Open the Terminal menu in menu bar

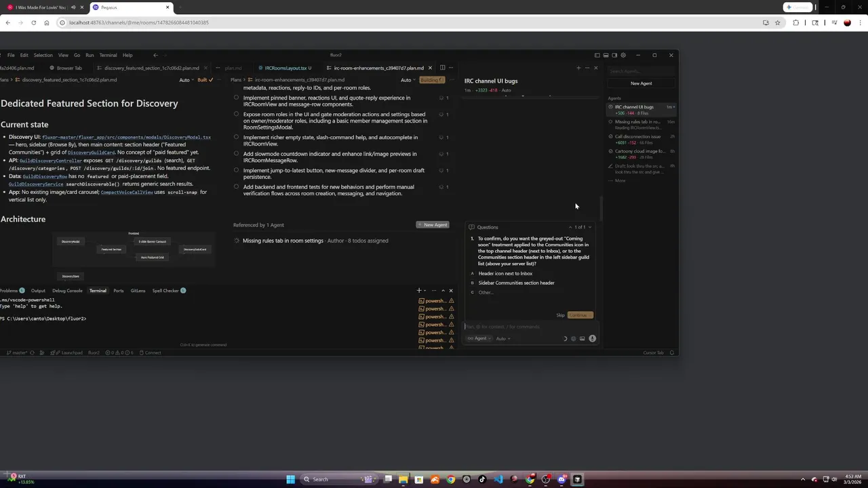[108, 55]
